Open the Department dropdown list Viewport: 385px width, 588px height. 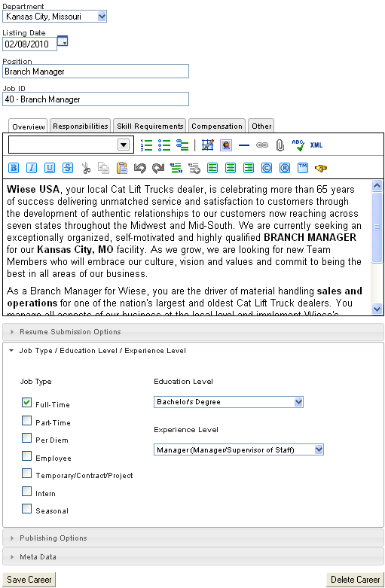[x=54, y=16]
